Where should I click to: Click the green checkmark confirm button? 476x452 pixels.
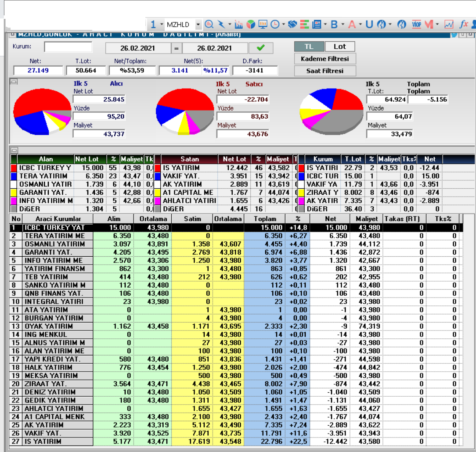[x=261, y=48]
